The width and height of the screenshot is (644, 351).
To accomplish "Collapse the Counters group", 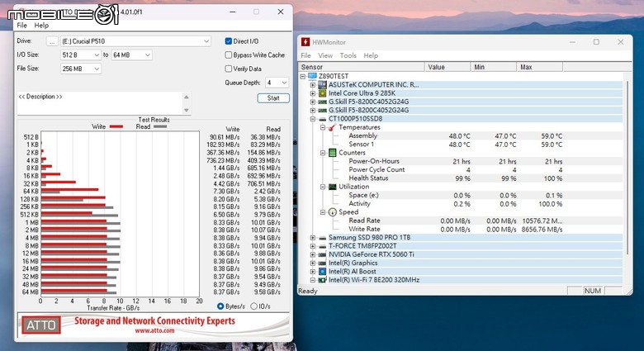I will [x=323, y=153].
